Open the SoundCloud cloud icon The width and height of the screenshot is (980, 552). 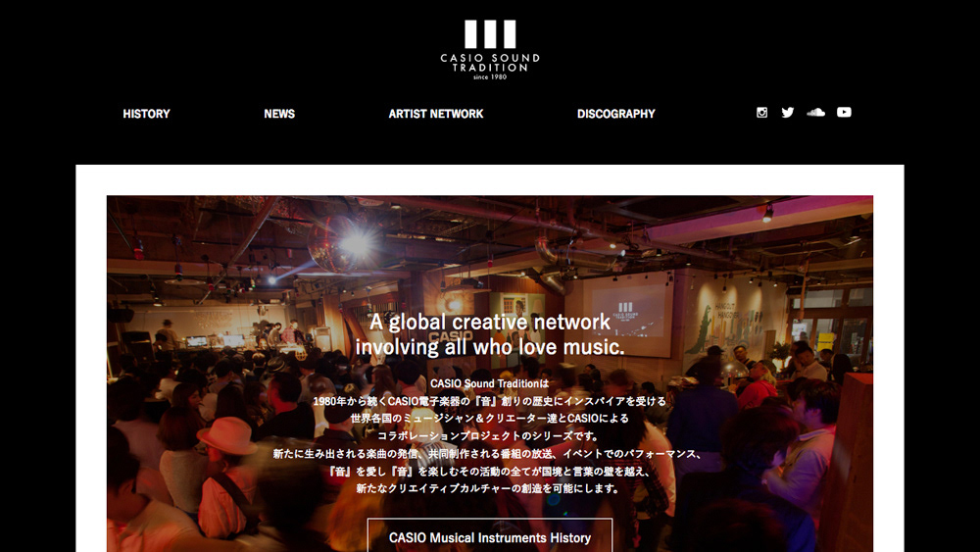(x=815, y=113)
